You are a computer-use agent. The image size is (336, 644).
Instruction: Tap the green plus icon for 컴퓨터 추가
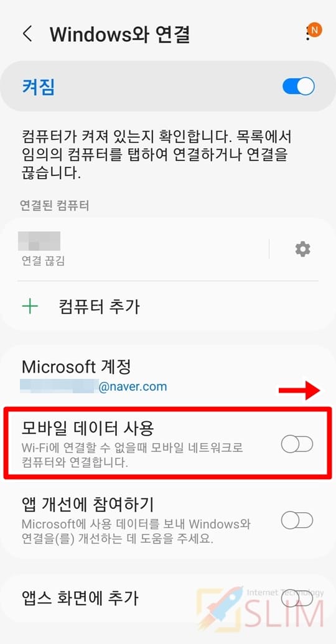click(x=30, y=306)
